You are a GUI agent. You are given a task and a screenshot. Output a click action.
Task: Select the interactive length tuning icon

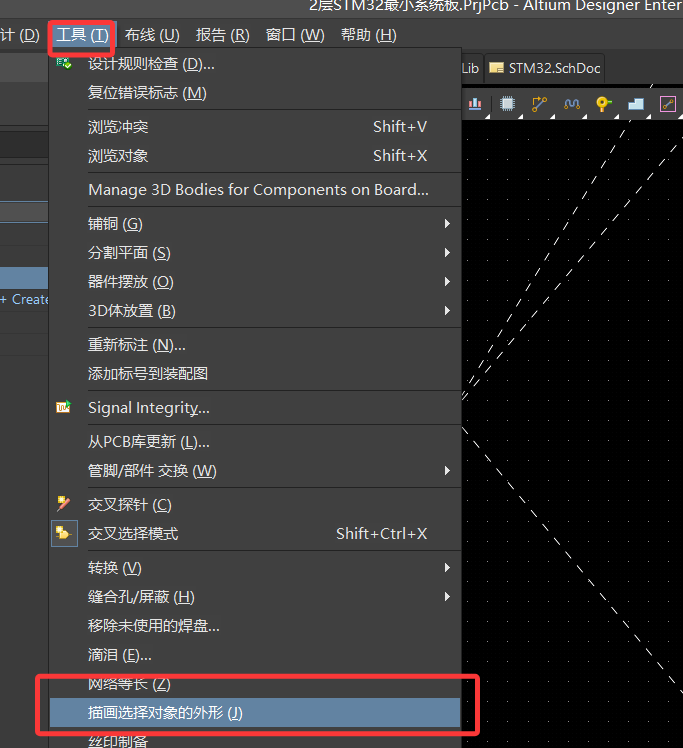[x=572, y=104]
